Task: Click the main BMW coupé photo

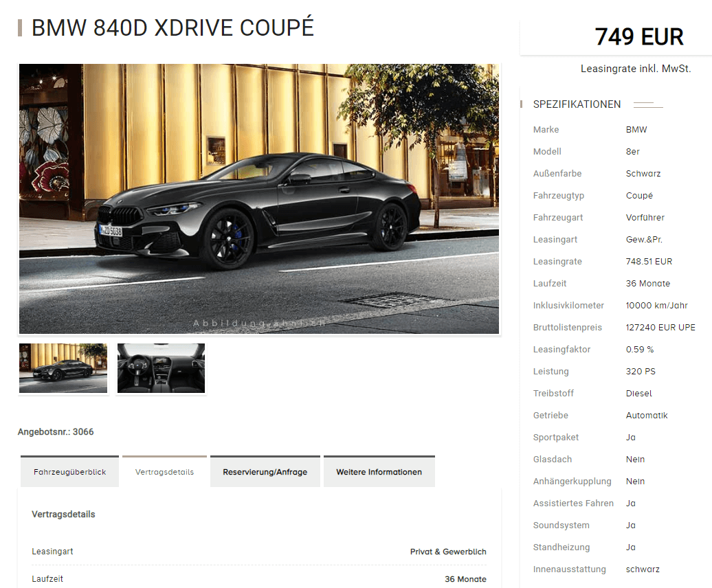Action: click(259, 199)
